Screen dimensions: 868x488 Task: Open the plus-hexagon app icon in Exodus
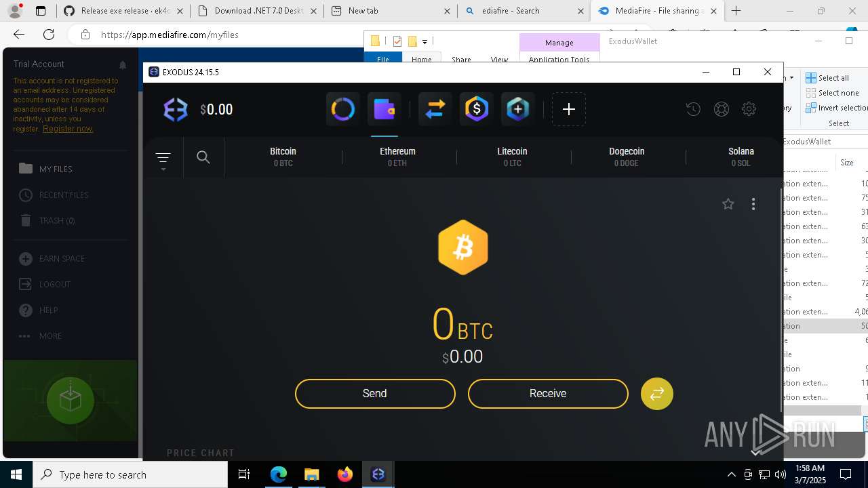(x=518, y=109)
